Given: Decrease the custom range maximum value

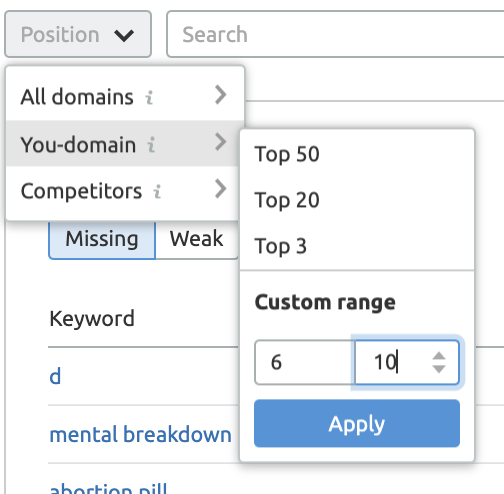Looking at the screenshot, I should (439, 369).
